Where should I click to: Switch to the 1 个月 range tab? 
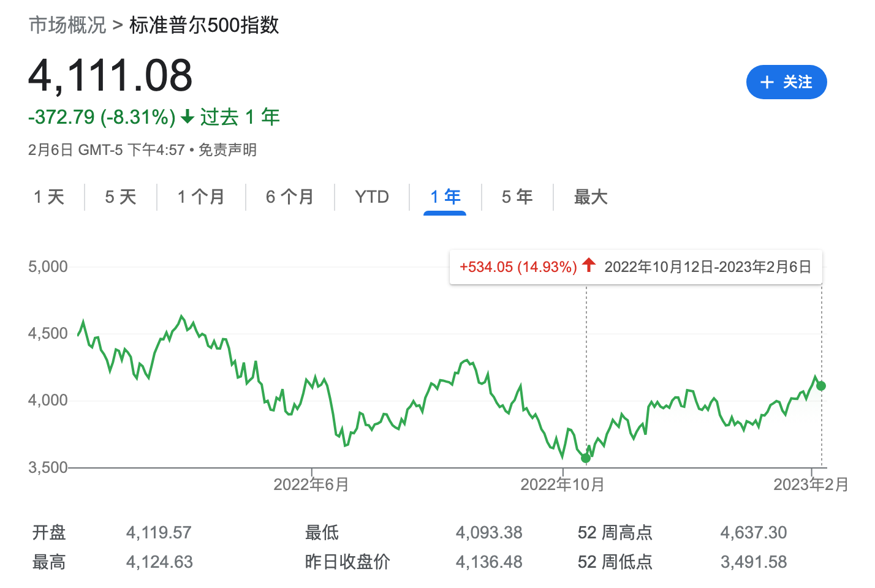tap(201, 197)
